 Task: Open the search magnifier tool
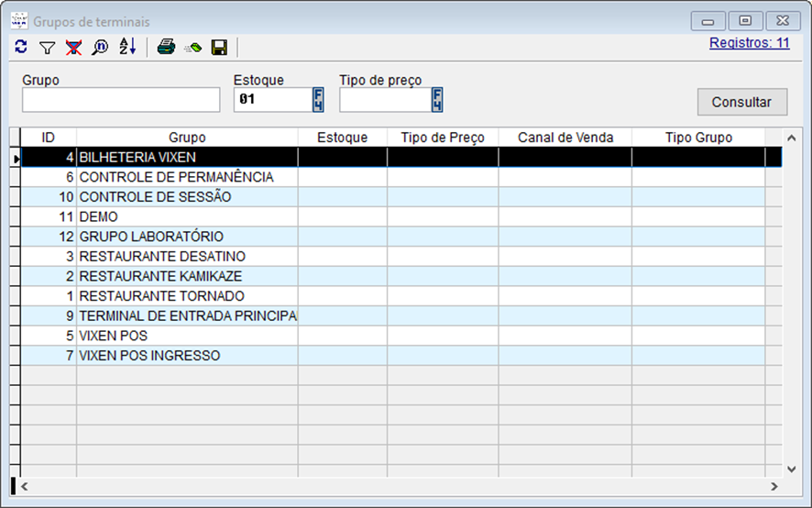(100, 47)
